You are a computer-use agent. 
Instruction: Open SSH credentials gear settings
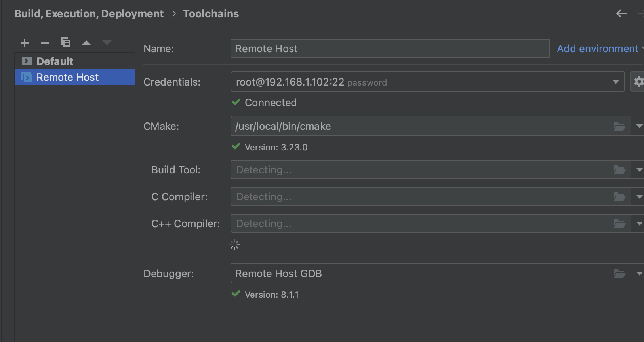638,82
